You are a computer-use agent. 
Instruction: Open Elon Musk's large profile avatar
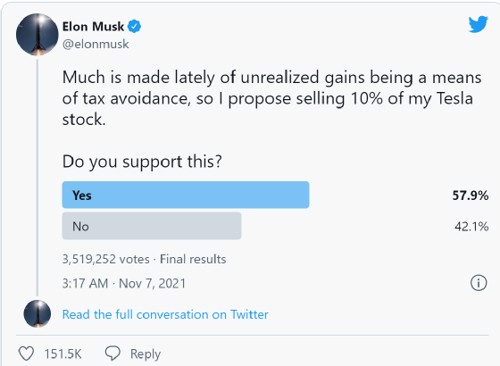(37, 34)
